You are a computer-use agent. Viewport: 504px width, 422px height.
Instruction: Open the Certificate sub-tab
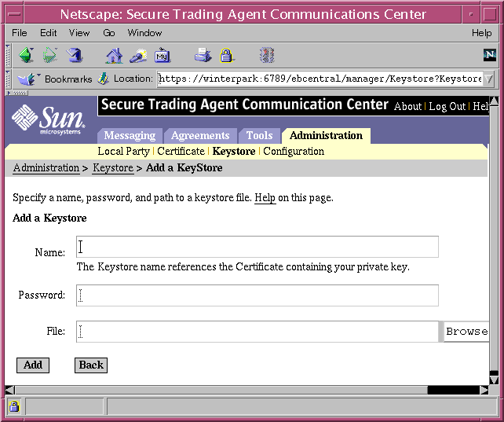tap(181, 151)
